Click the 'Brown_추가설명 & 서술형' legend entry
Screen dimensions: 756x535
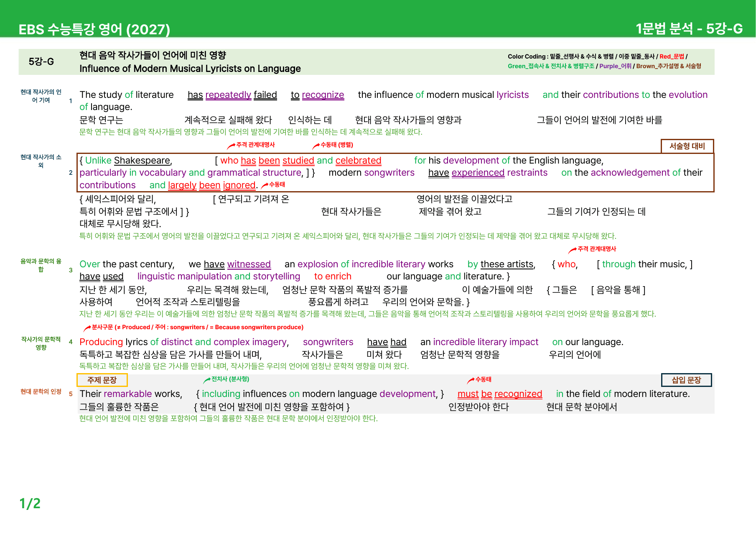pos(669,66)
